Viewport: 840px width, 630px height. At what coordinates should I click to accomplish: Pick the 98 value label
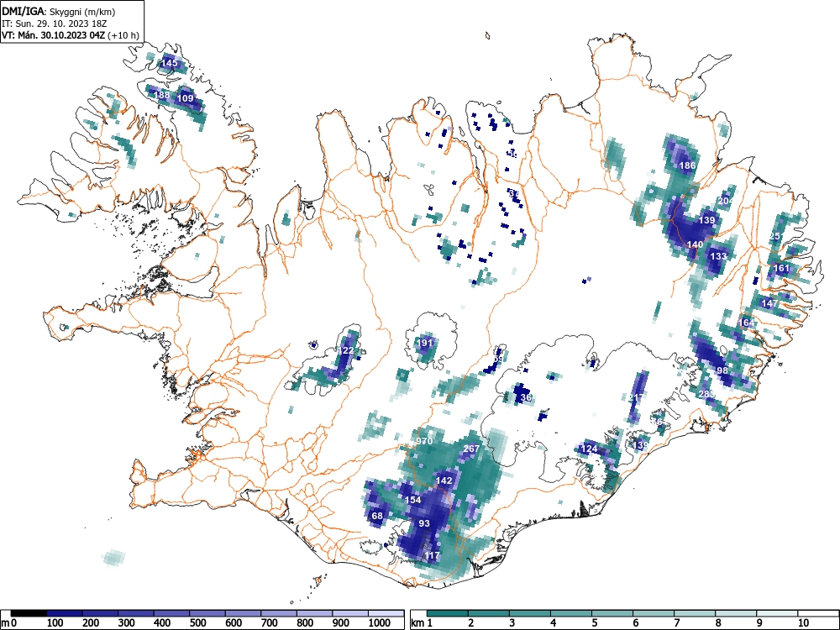pos(722,370)
